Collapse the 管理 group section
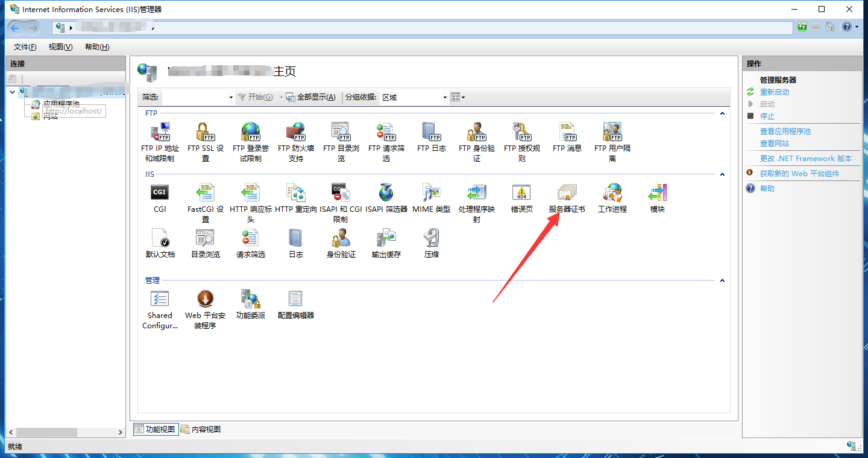The image size is (868, 458). 722,281
